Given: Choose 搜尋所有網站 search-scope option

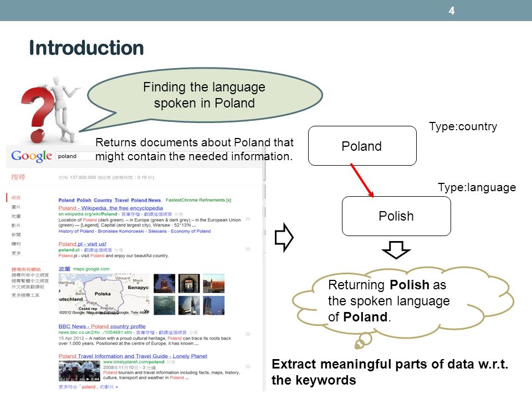Looking at the screenshot, I should 26,269.
